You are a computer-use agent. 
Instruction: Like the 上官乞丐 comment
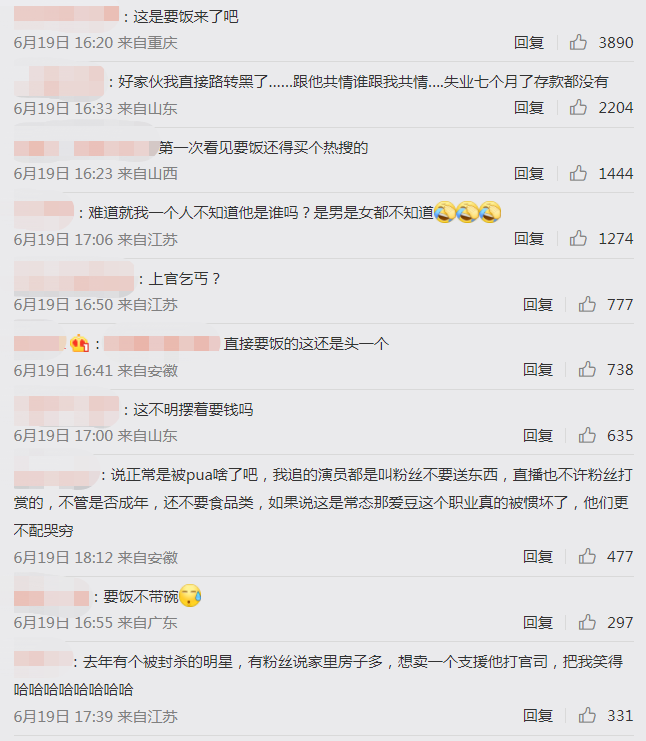click(x=587, y=304)
